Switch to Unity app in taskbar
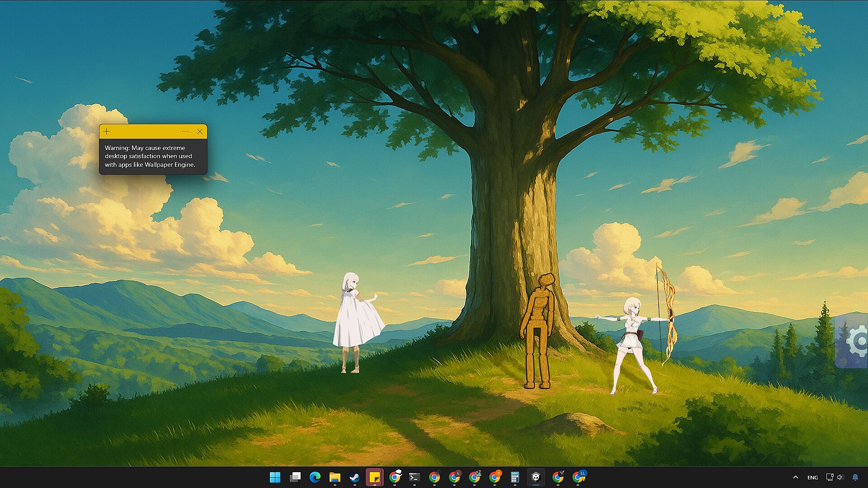 tap(536, 477)
